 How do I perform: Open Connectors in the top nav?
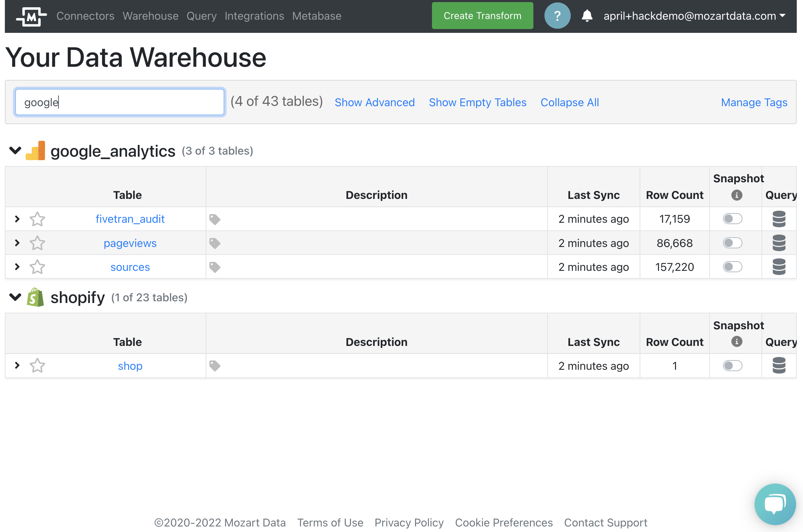pyautogui.click(x=85, y=16)
